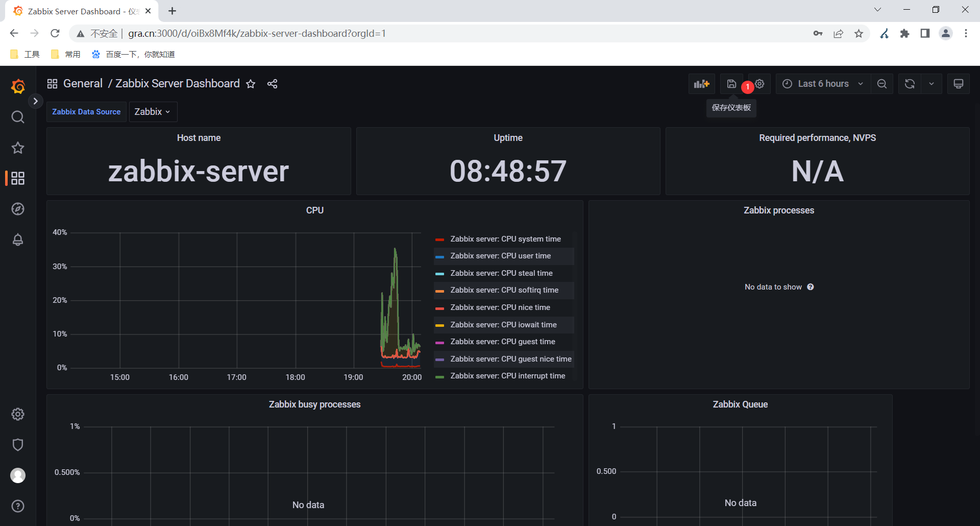The image size is (980, 526).
Task: Click the browser address bar URL
Action: 257,34
